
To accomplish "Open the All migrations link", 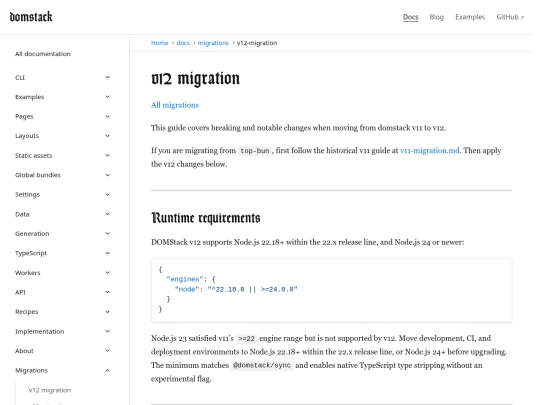I will pos(175,105).
